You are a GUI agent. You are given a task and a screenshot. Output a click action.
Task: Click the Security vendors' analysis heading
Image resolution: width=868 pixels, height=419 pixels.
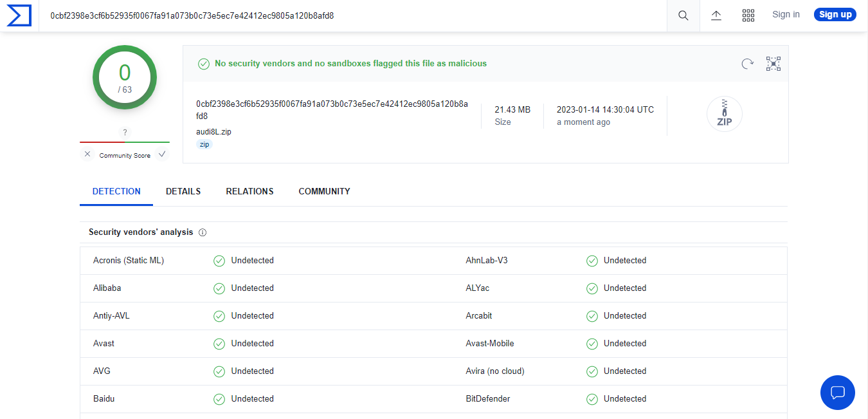pyautogui.click(x=141, y=232)
